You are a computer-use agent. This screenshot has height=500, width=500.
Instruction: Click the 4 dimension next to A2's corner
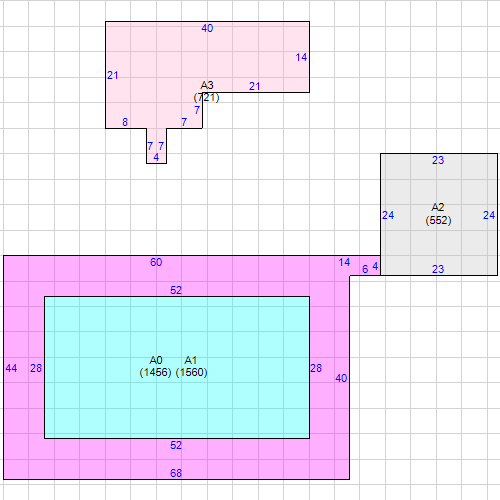click(375, 266)
